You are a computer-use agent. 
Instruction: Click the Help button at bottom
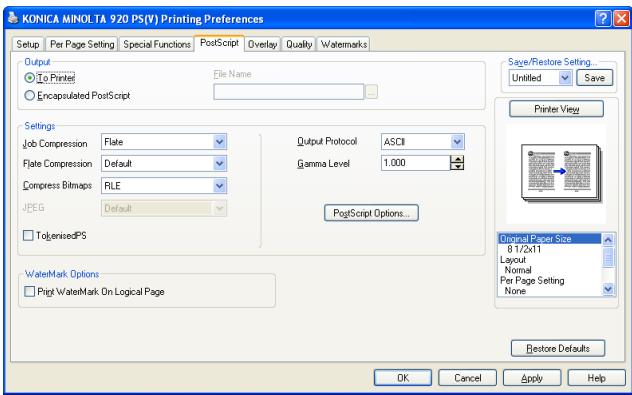tap(597, 378)
